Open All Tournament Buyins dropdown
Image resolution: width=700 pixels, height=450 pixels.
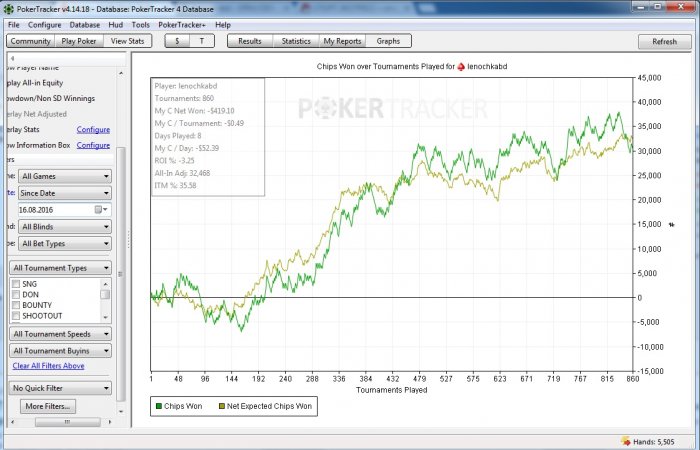coord(60,351)
